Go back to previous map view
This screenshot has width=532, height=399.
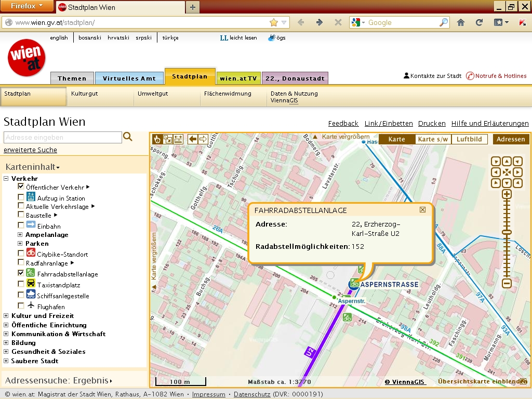click(193, 139)
